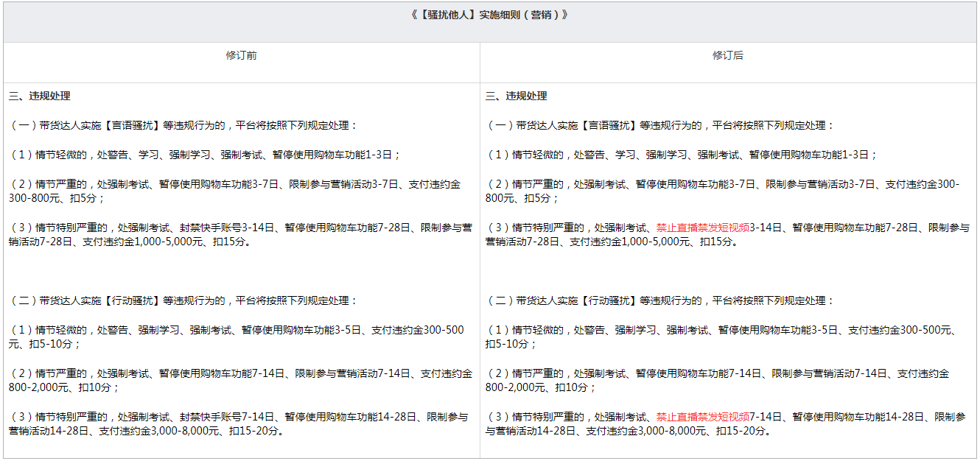Click the title 《【骚扰他人】实施细则（营销）》
The height and width of the screenshot is (461, 980).
pyautogui.click(x=490, y=15)
